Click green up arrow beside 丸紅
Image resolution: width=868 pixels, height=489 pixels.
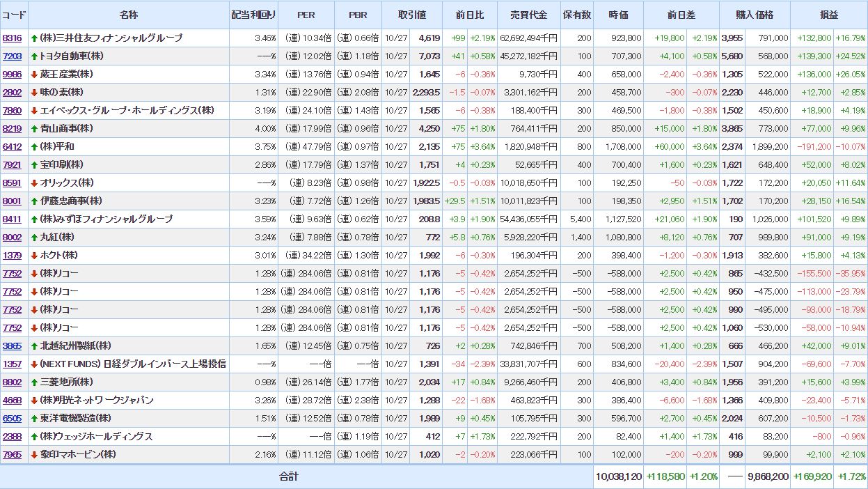click(34, 237)
